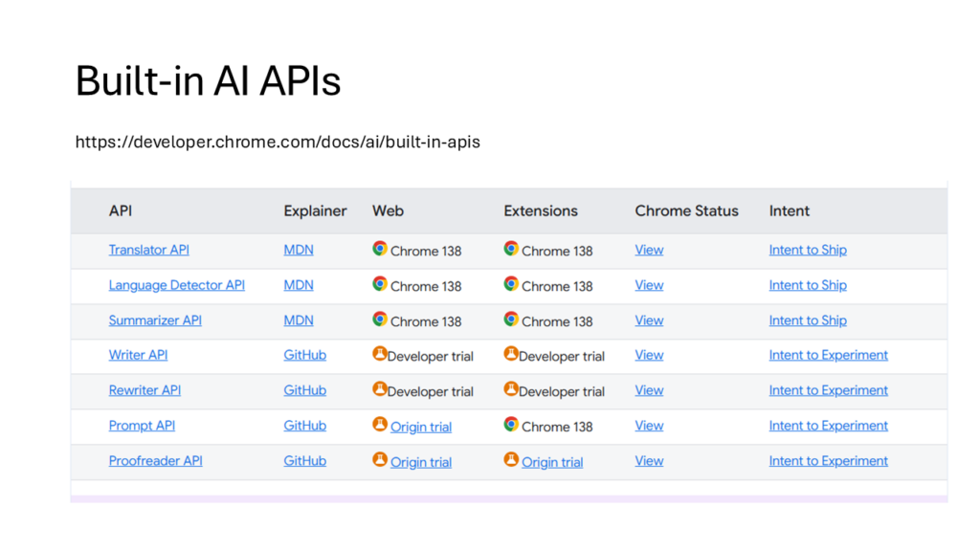Click Chrome icon in Language Detector API Web column
980x551 pixels.
tap(380, 284)
